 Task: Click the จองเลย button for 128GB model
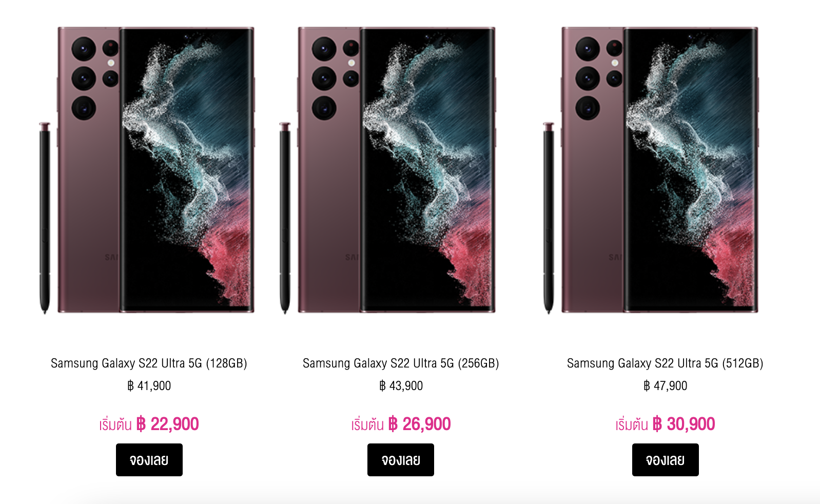[149, 460]
